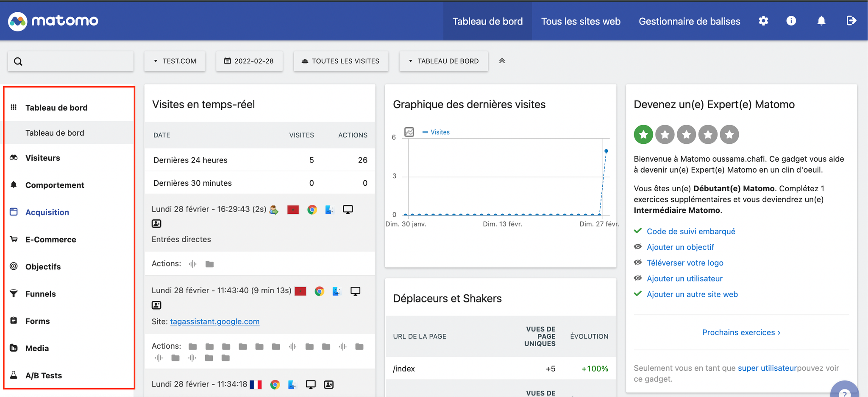Click visitor profile icon for 11:43:40 visit
Image resolution: width=868 pixels, height=397 pixels.
pyautogui.click(x=156, y=305)
